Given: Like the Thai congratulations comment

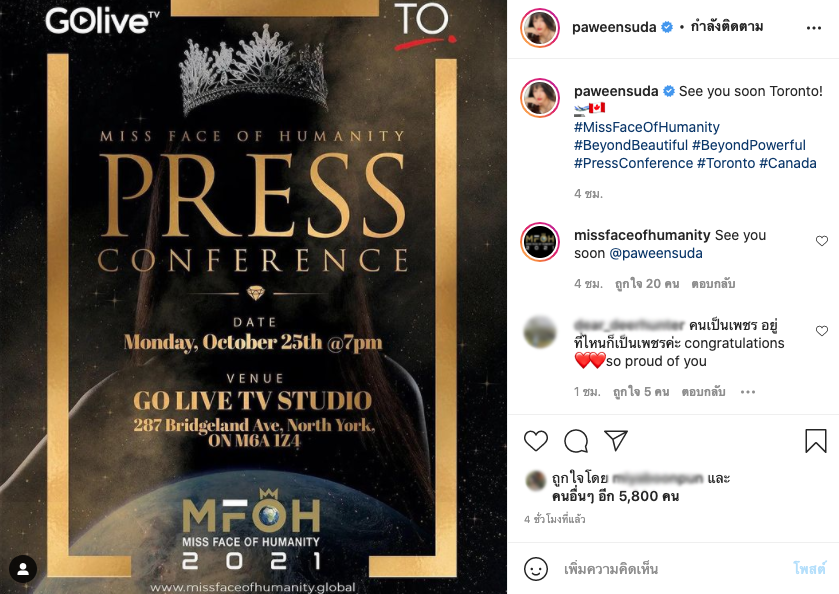Looking at the screenshot, I should [x=822, y=331].
